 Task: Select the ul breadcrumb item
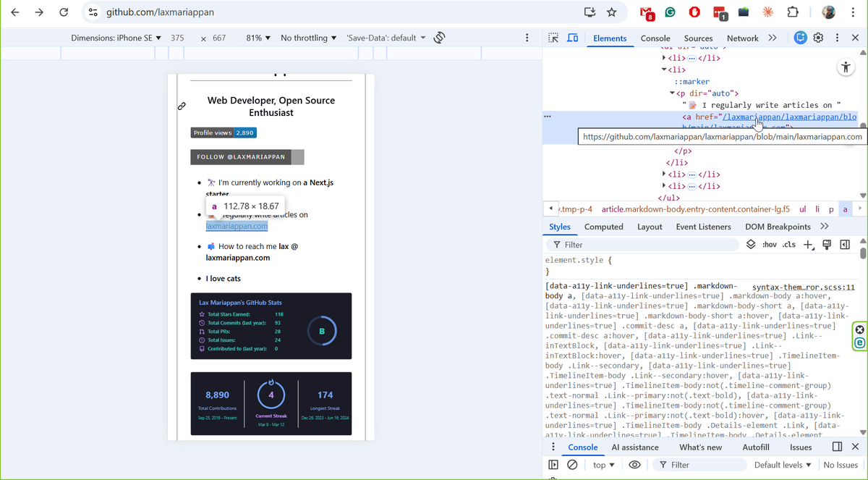pyautogui.click(x=802, y=209)
